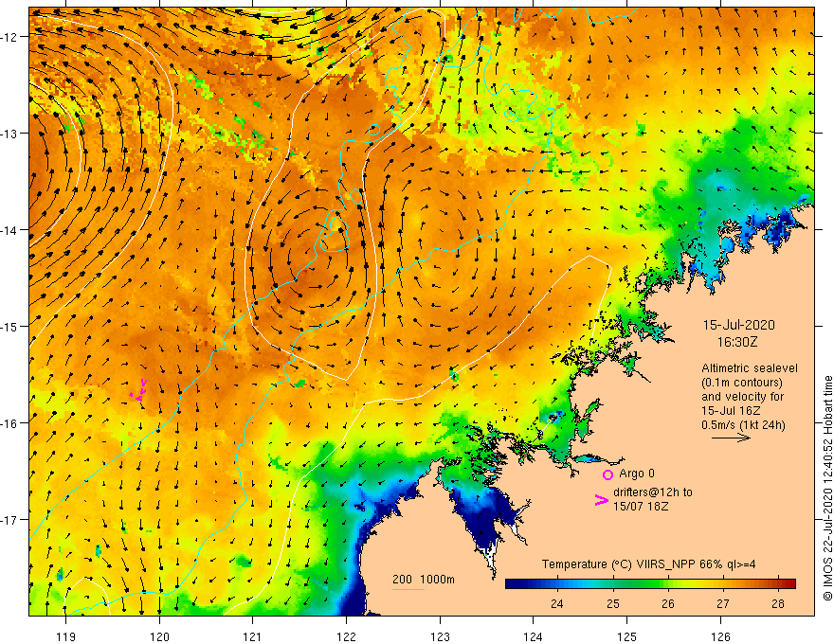Screen dimensions: 834x644
Task: Click the color bar label 26
Action: 668,604
